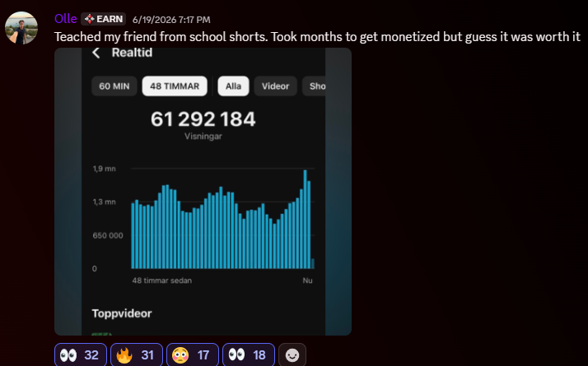Click the 1,3 mn axis label

(x=105, y=202)
